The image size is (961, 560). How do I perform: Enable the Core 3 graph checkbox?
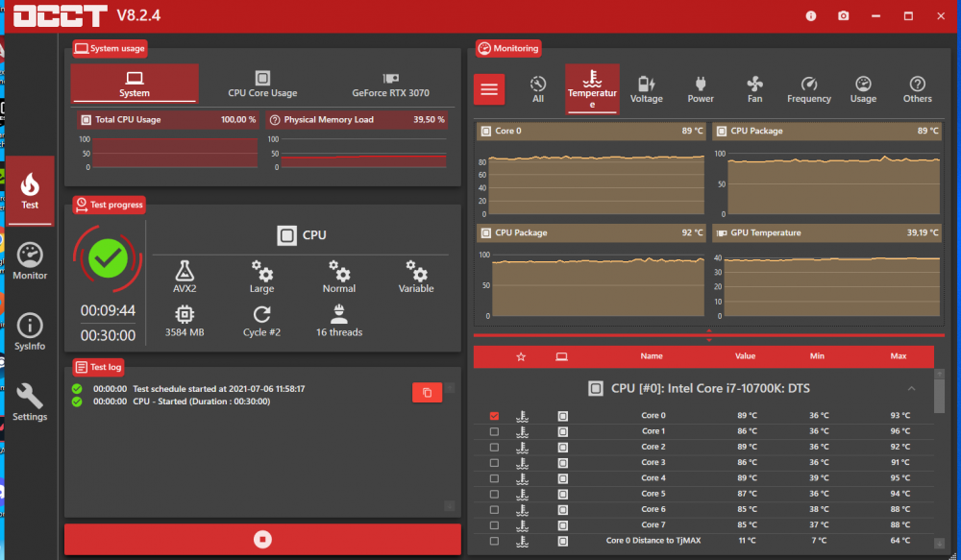coord(494,463)
